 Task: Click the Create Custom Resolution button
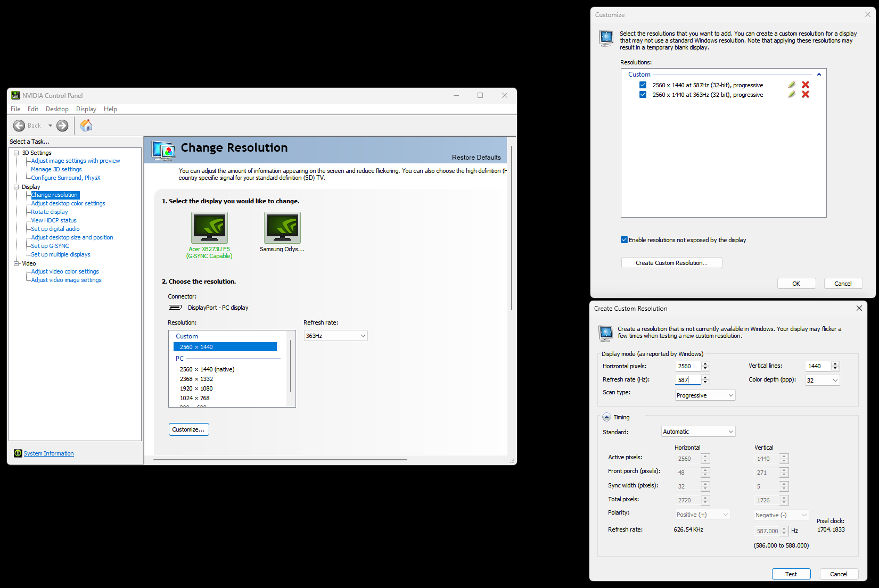[671, 263]
